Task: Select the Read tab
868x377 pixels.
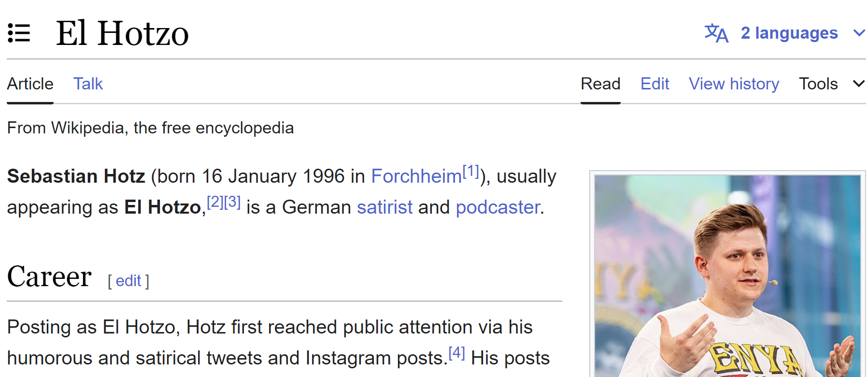Action: click(x=600, y=84)
